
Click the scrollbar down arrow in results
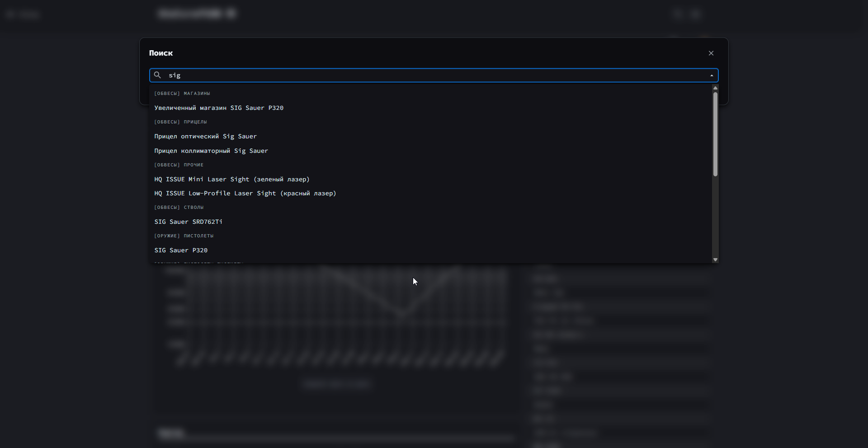click(x=715, y=259)
